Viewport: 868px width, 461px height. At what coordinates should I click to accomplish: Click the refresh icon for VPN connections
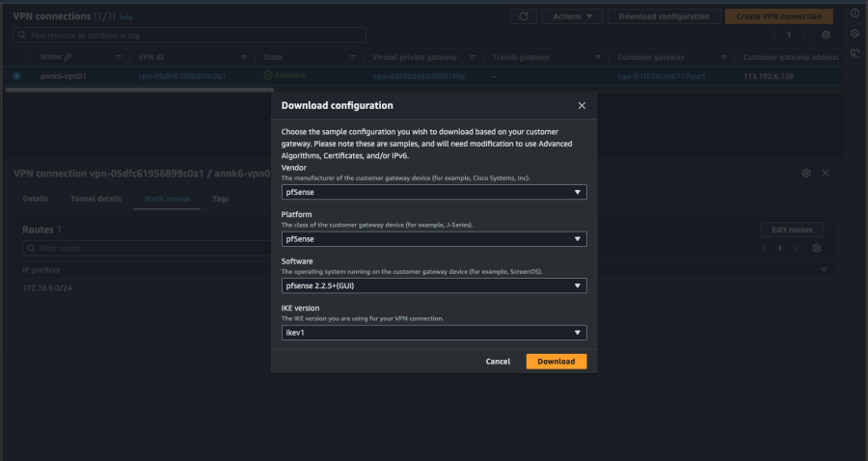[x=523, y=16]
